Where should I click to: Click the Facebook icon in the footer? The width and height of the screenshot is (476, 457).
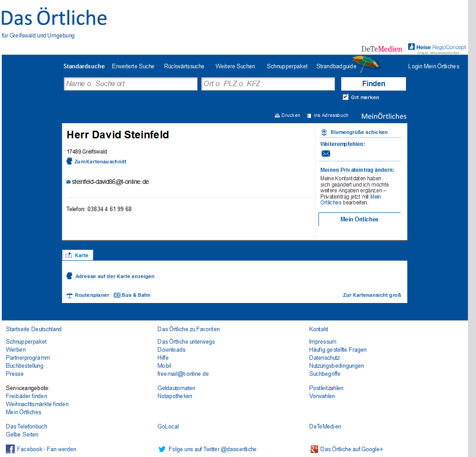10,449
